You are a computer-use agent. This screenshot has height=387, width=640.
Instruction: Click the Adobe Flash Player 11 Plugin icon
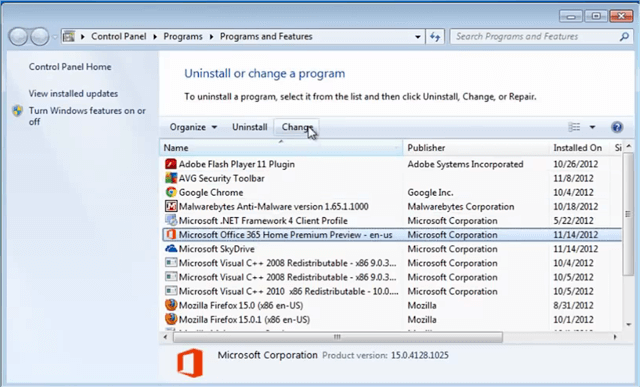coord(171,164)
